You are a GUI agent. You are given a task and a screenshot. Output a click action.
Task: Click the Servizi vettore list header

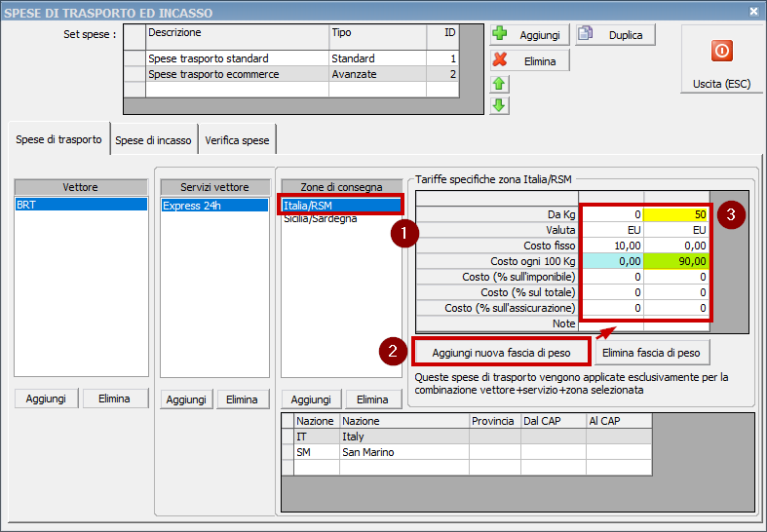(214, 187)
